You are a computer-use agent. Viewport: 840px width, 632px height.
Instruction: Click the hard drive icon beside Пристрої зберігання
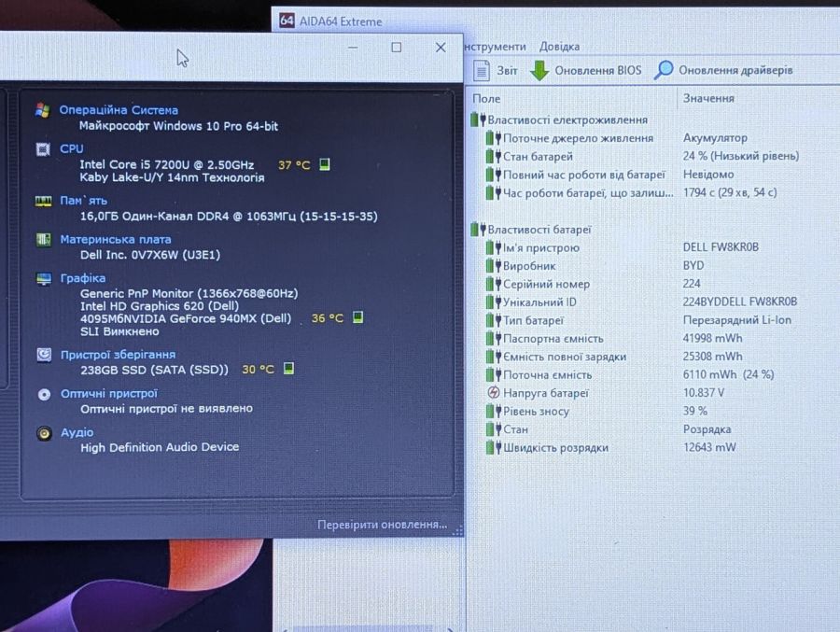(44, 355)
